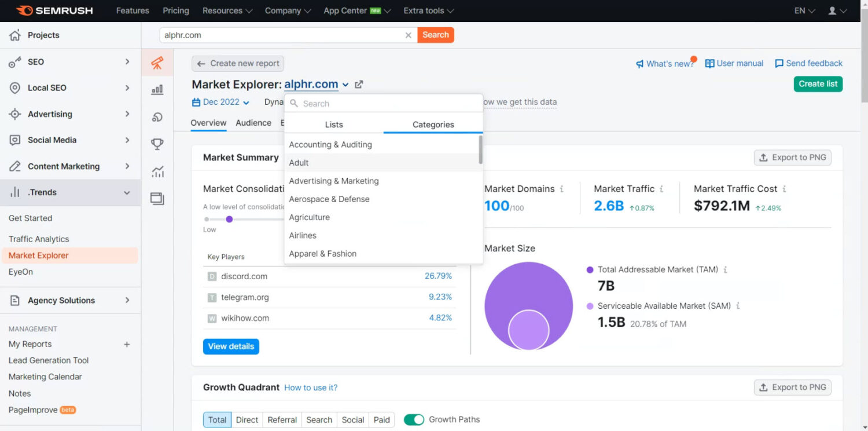
Task: Click the blue View details button
Action: coord(231,346)
